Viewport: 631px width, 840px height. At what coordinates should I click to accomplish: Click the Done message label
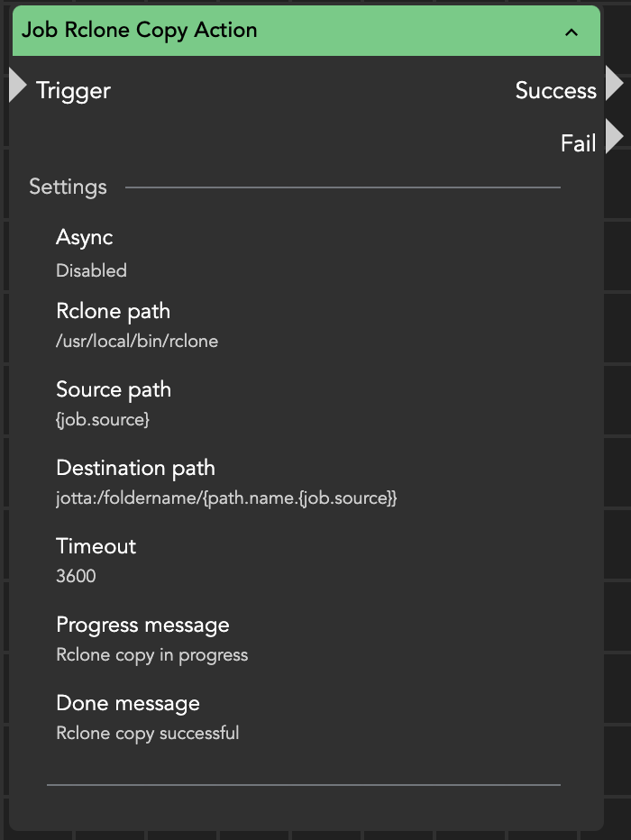pos(128,703)
